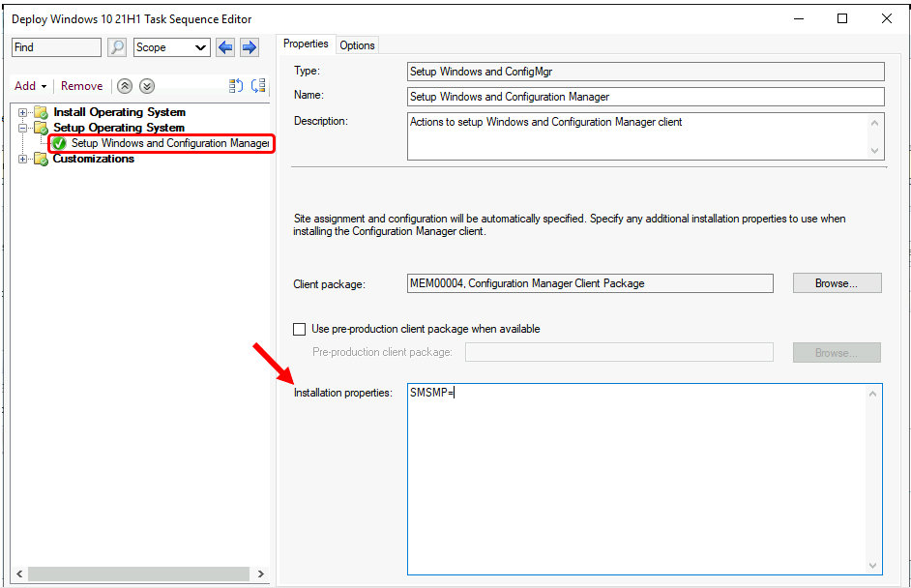
Task: Click the Setup Operating System folder icon
Action: [41, 128]
